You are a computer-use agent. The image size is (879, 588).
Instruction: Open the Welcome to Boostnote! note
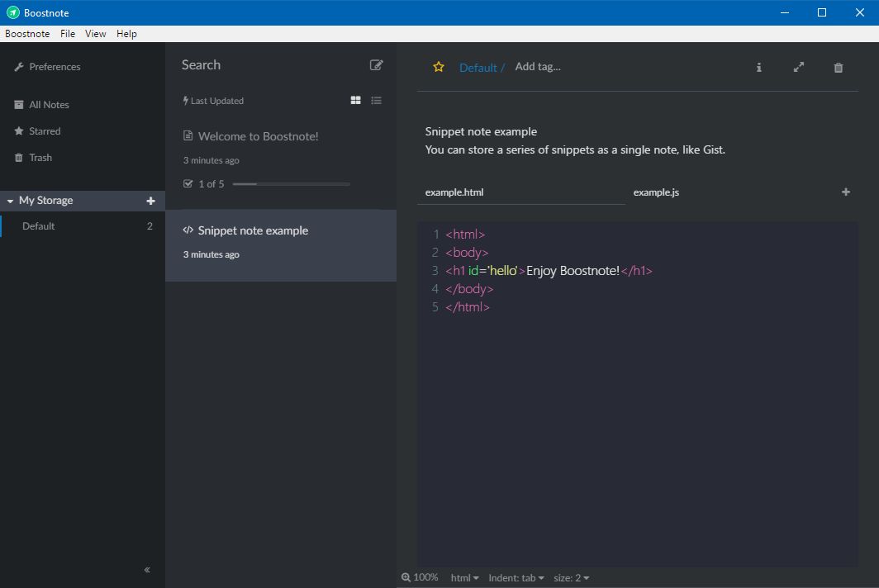(281, 163)
